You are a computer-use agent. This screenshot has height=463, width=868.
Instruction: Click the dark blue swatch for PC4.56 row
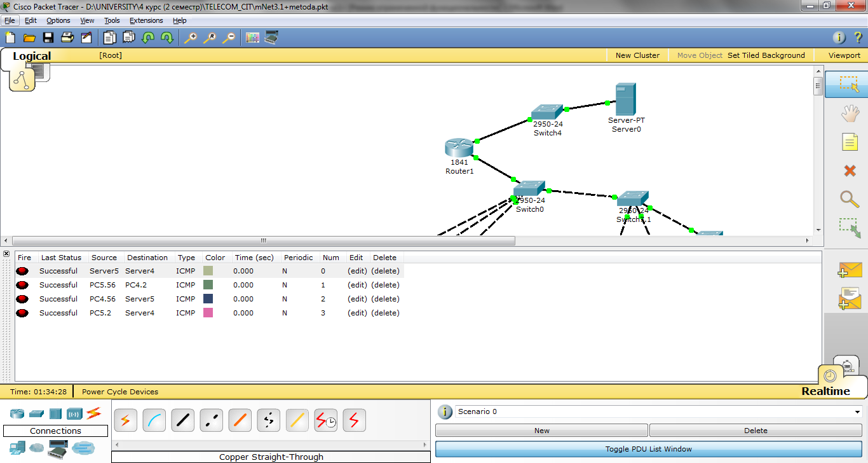click(208, 299)
